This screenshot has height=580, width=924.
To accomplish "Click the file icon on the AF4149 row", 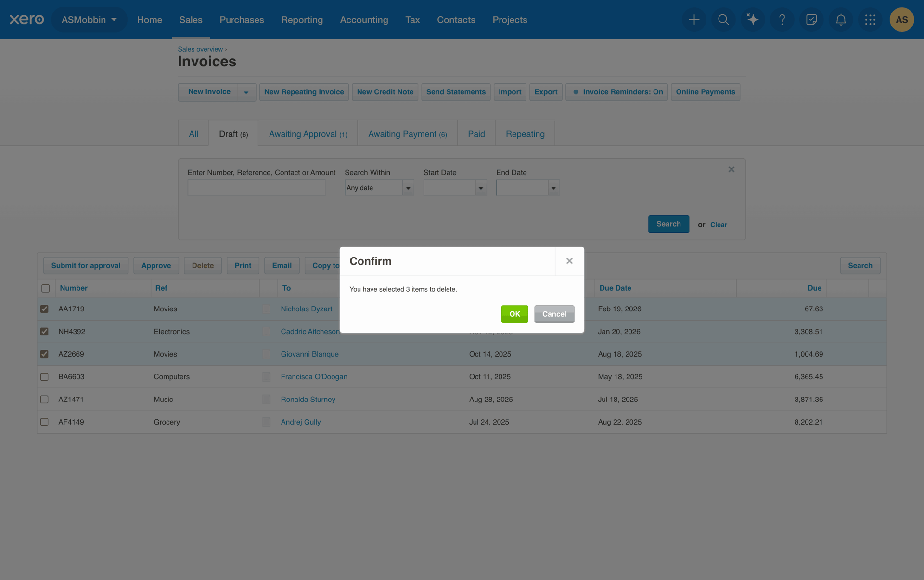I will pos(266,422).
